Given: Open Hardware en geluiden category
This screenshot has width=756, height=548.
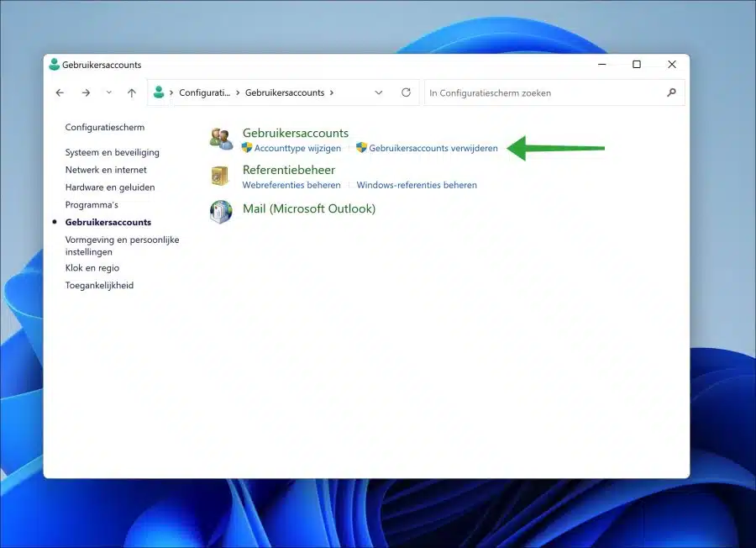Looking at the screenshot, I should 110,187.
